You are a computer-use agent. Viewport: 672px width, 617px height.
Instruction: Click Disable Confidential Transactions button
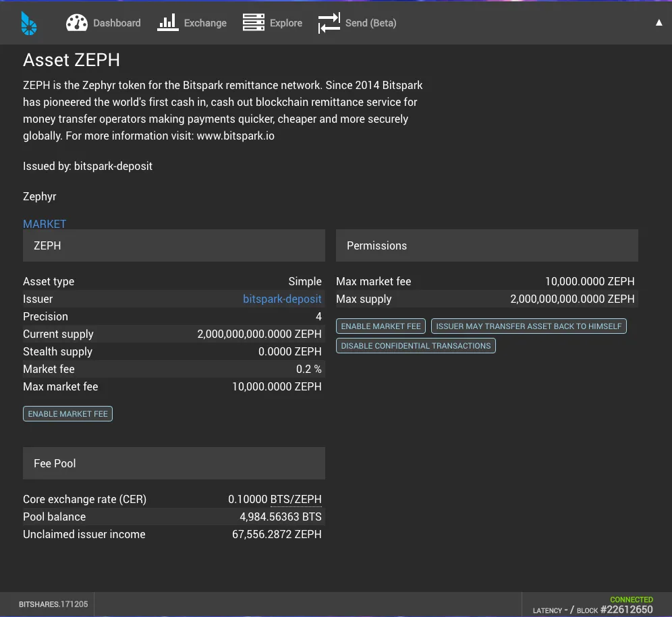coord(416,346)
